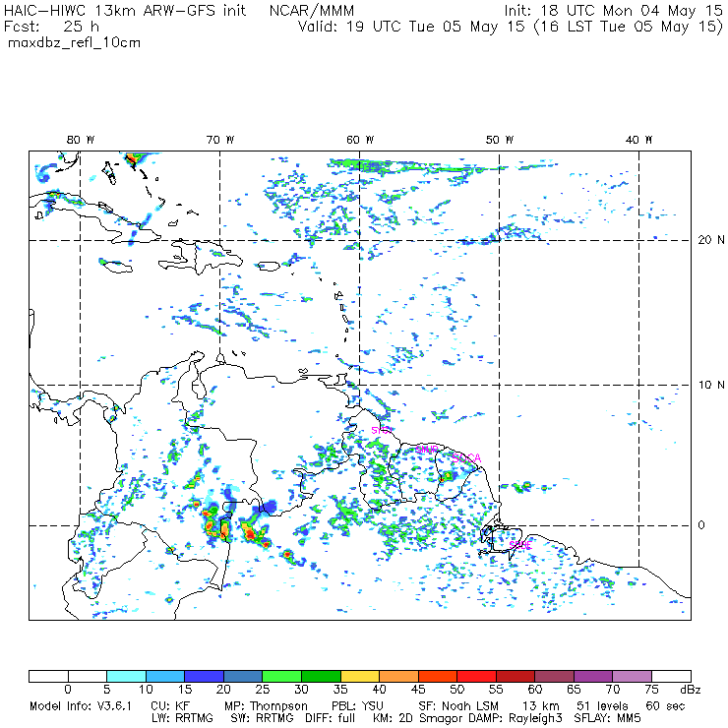Select the 65-70 dBZ purple swatch
The height and width of the screenshot is (728, 728).
593,676
